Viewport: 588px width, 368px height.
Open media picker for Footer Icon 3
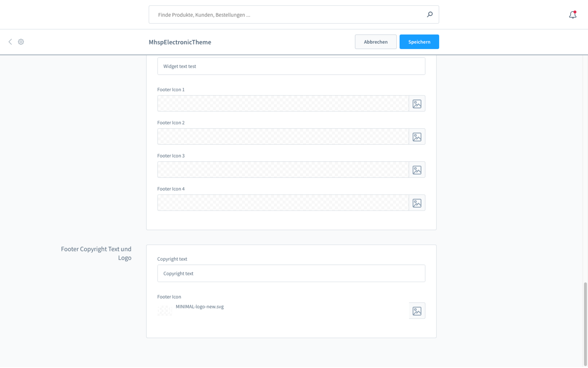(417, 170)
